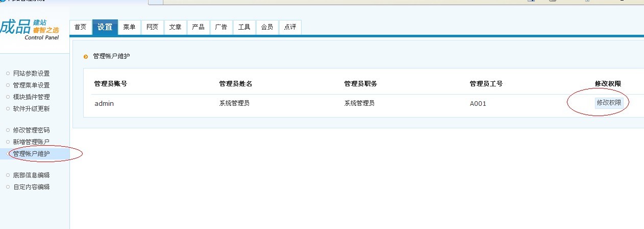
Task: Open 修改管理密码 in the sidebar
Action: pyautogui.click(x=31, y=130)
